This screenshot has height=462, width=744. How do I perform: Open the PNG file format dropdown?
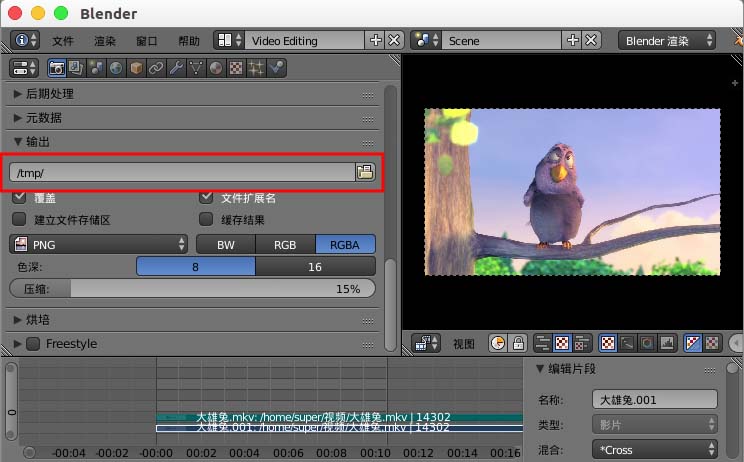click(x=99, y=244)
